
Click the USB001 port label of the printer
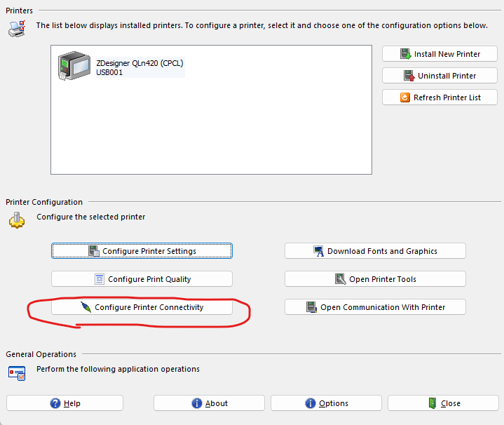(109, 72)
